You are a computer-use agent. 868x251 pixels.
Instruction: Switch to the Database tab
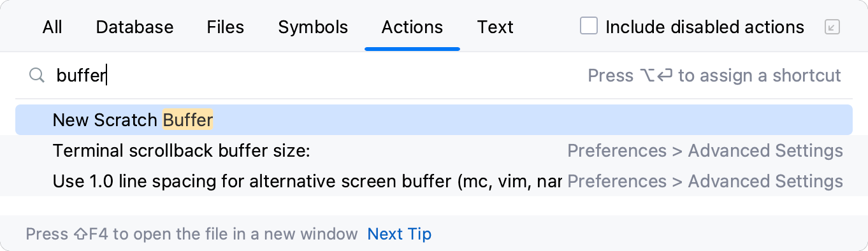[134, 27]
